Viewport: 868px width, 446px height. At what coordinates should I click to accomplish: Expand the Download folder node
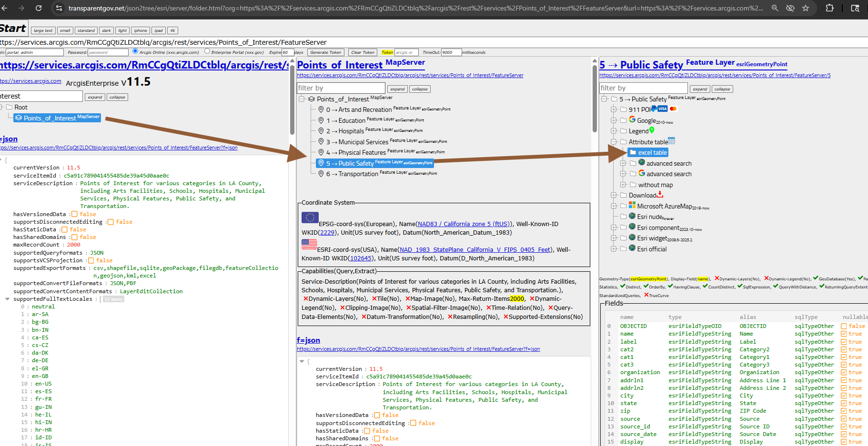pos(614,195)
